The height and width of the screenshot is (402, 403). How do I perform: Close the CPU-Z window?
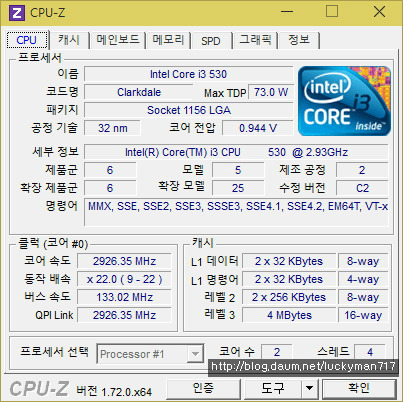379,12
